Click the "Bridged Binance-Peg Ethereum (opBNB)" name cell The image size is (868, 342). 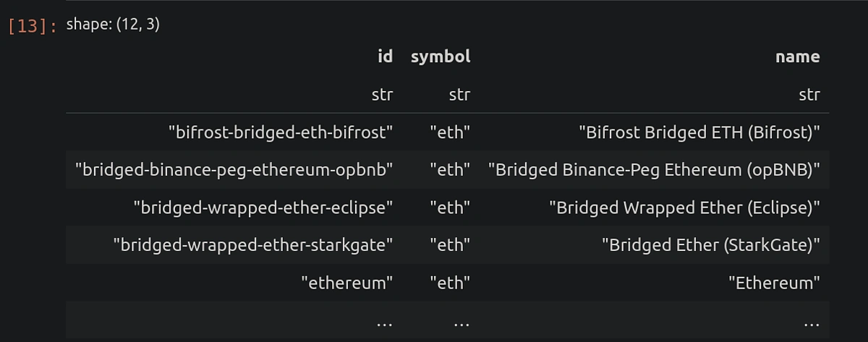point(654,170)
